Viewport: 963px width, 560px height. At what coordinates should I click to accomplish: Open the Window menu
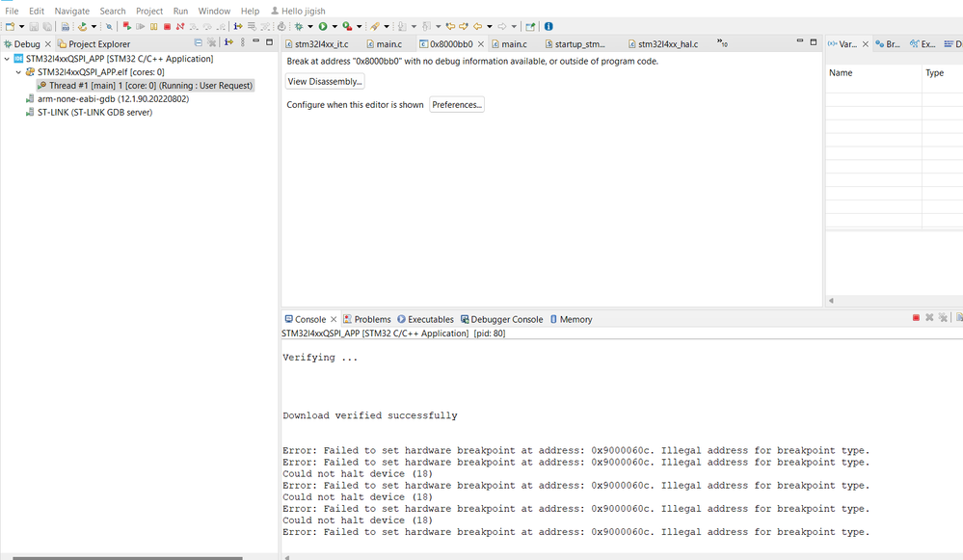(x=214, y=11)
